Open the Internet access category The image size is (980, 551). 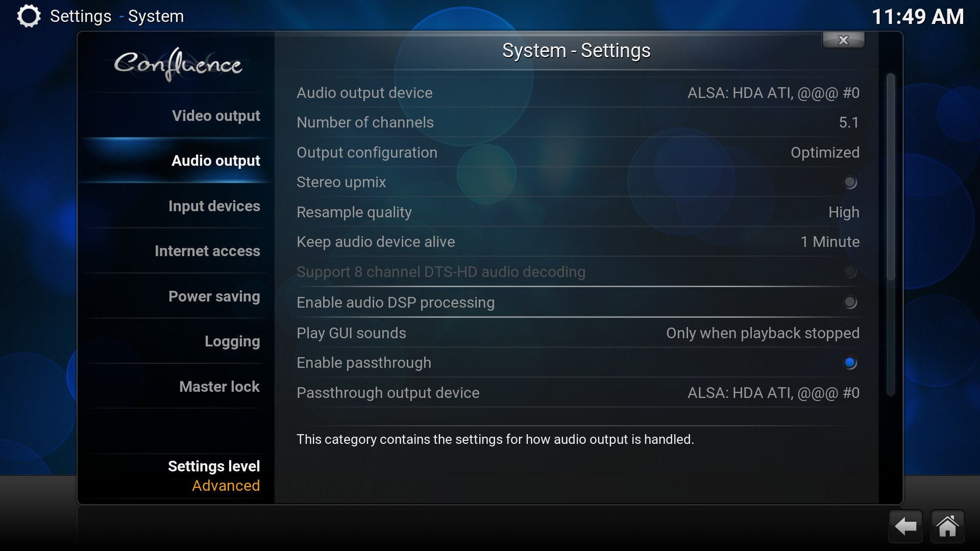pyautogui.click(x=207, y=251)
